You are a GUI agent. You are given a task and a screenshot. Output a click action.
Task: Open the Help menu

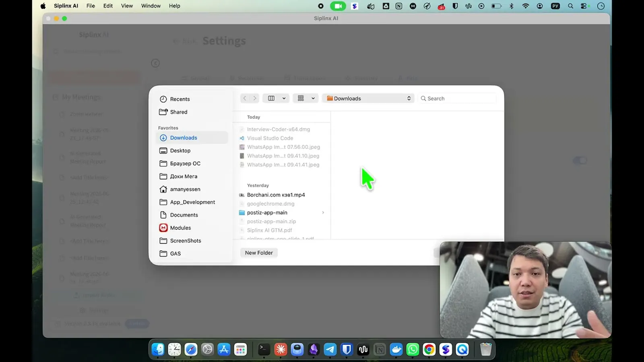pyautogui.click(x=174, y=6)
